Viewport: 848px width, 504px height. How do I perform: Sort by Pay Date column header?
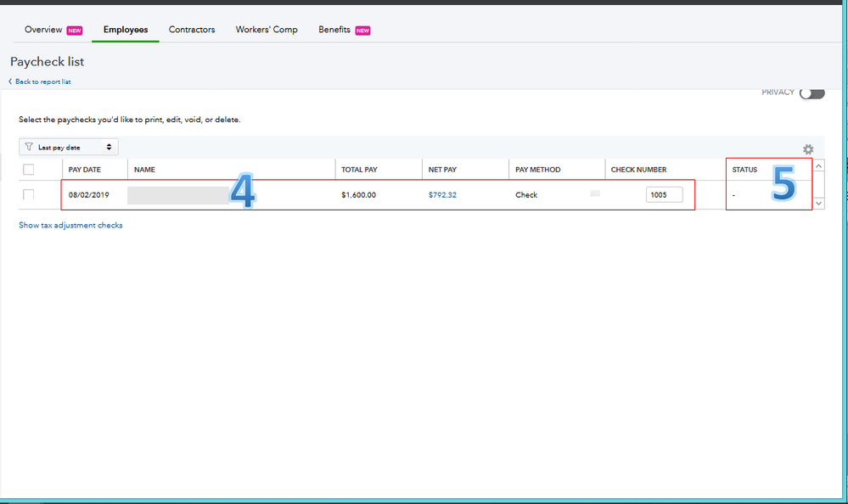point(84,169)
